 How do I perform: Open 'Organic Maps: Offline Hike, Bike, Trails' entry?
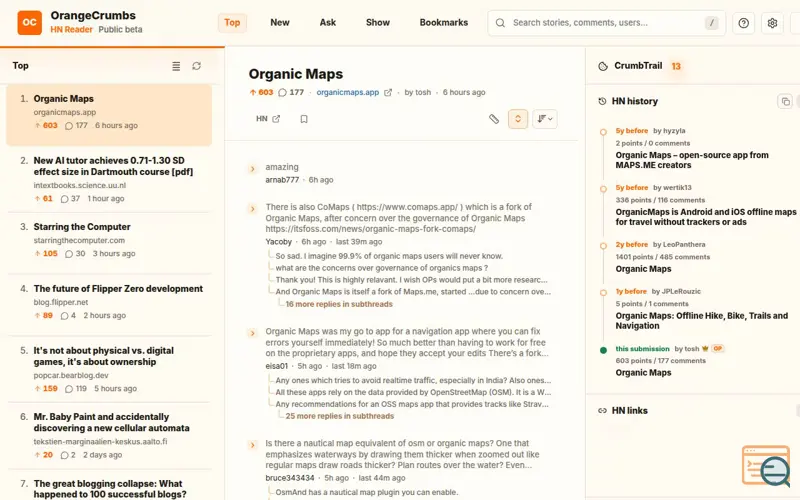pos(702,321)
